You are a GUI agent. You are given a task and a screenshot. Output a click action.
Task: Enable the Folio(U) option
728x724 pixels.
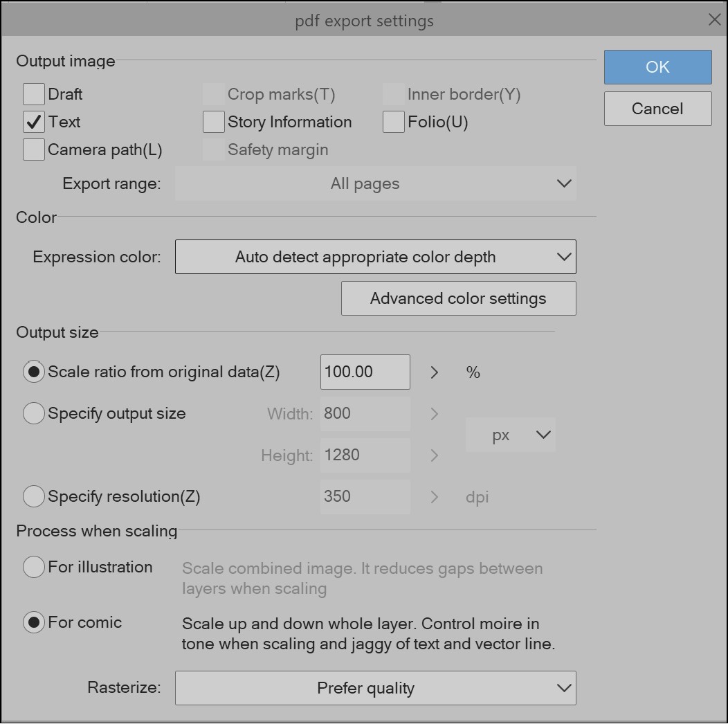[393, 122]
